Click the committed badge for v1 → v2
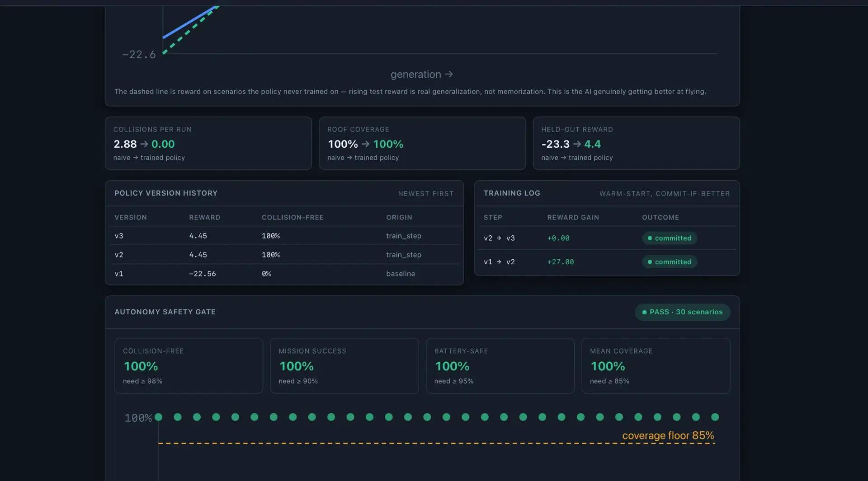This screenshot has height=481, width=868. [669, 262]
